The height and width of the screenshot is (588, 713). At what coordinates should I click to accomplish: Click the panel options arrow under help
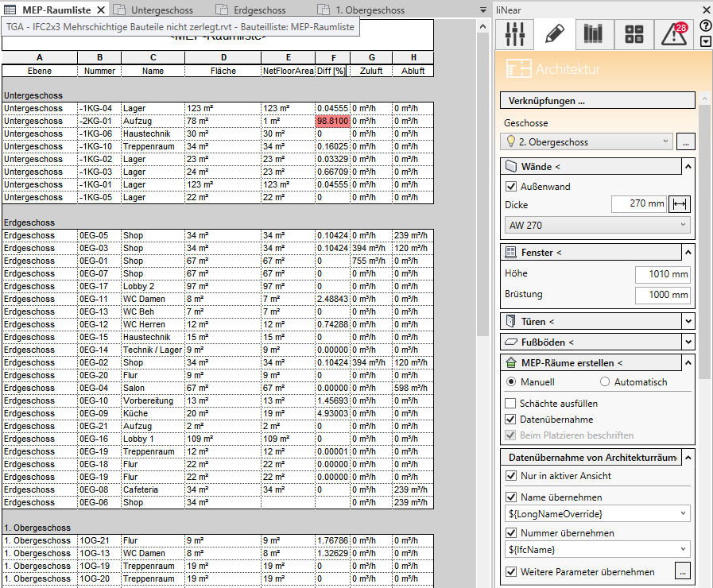pos(705,41)
